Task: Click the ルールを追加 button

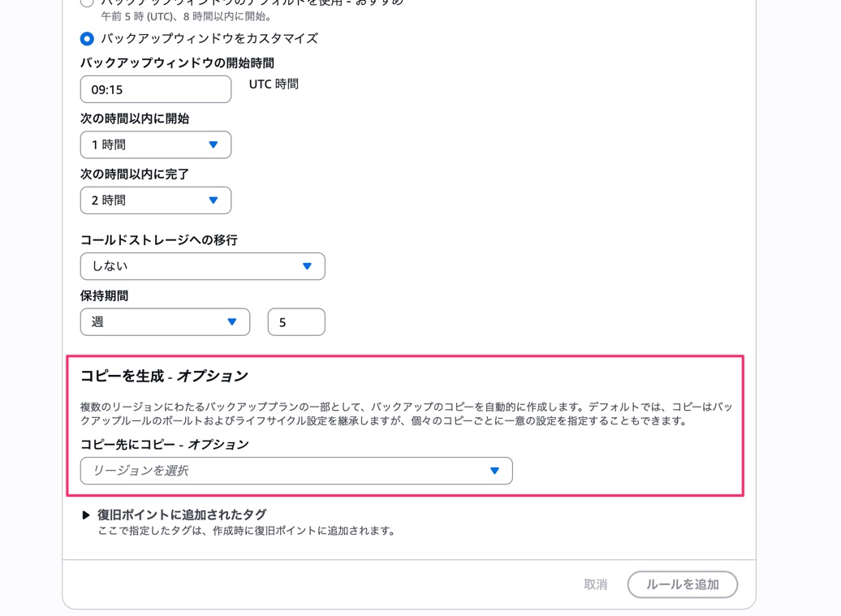Action: 682,584
